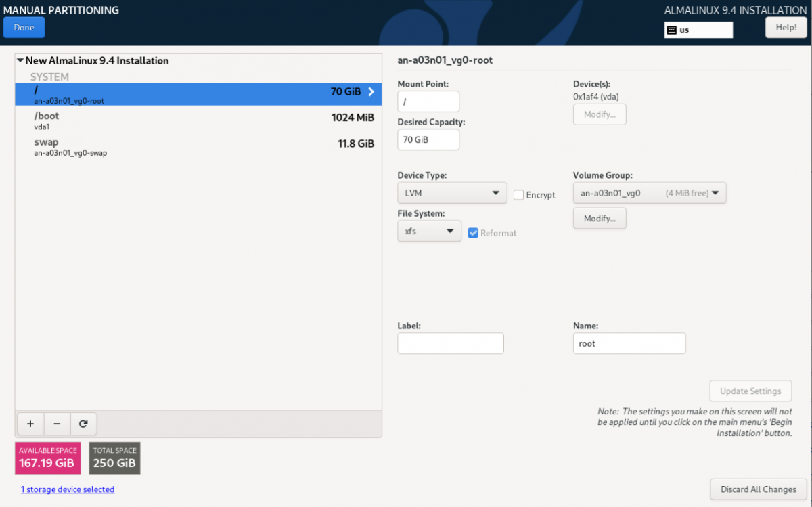This screenshot has height=507, width=812.
Task: Click the plus icon to add mount point
Action: point(30,424)
